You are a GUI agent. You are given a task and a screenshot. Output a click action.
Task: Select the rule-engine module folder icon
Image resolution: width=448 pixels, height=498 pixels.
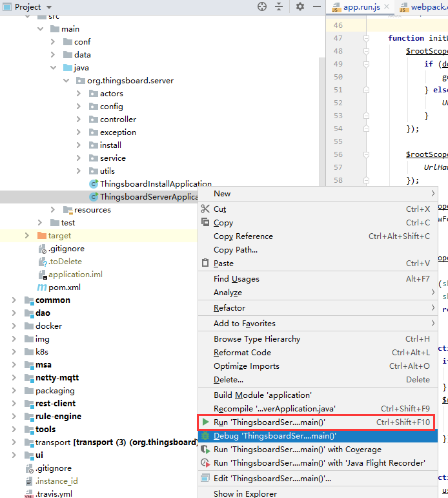point(29,417)
